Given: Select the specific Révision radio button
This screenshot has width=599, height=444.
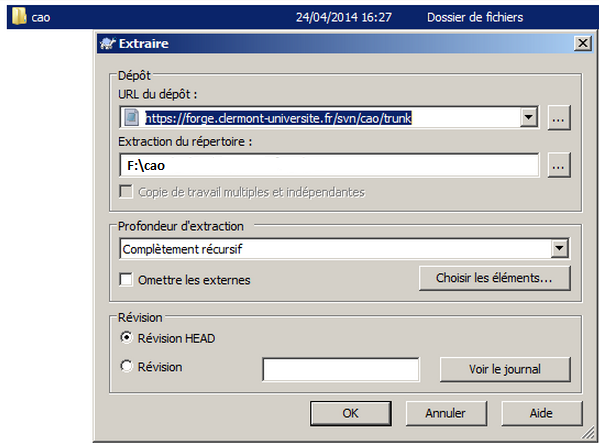Looking at the screenshot, I should coord(126,366).
